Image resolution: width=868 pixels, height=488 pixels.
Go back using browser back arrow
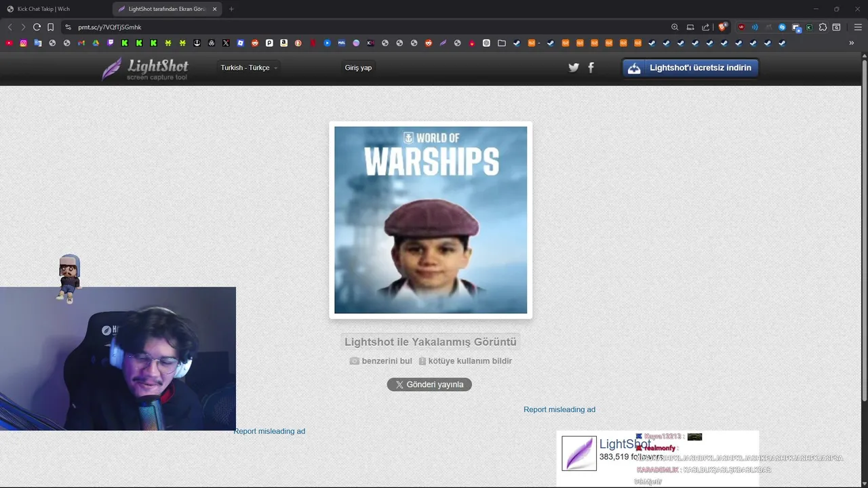(x=9, y=27)
